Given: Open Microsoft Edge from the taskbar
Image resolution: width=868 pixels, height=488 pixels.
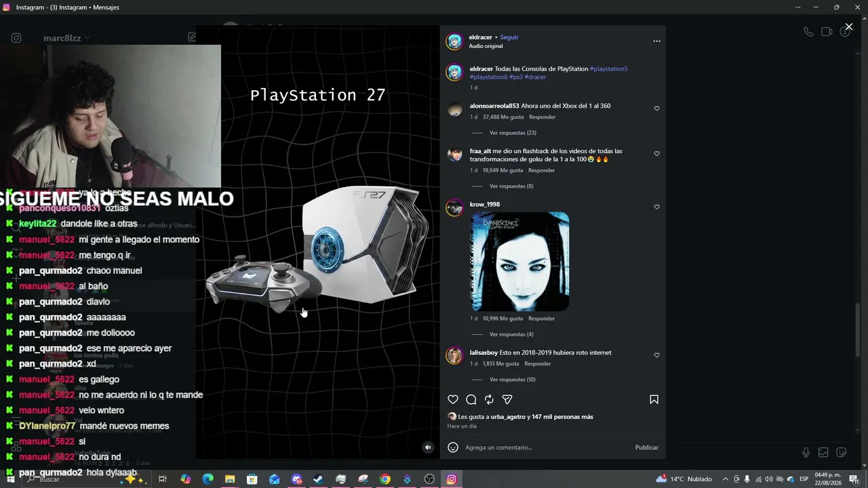Looking at the screenshot, I should click(x=208, y=479).
